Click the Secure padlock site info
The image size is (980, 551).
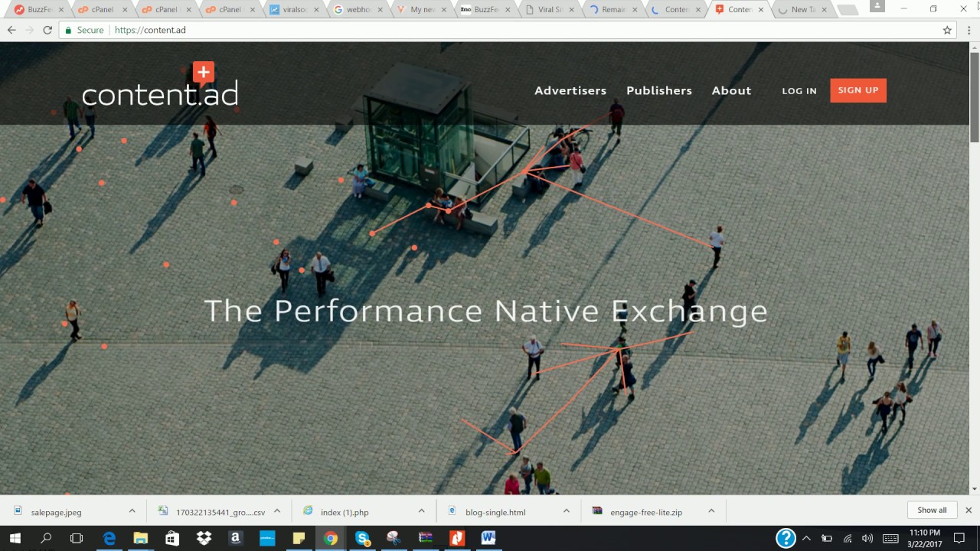click(x=83, y=30)
